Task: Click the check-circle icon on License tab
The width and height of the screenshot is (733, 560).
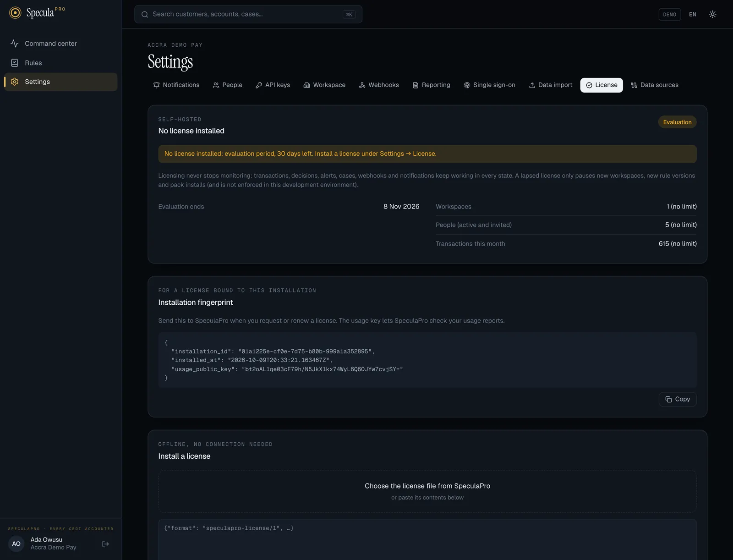Action: [589, 85]
